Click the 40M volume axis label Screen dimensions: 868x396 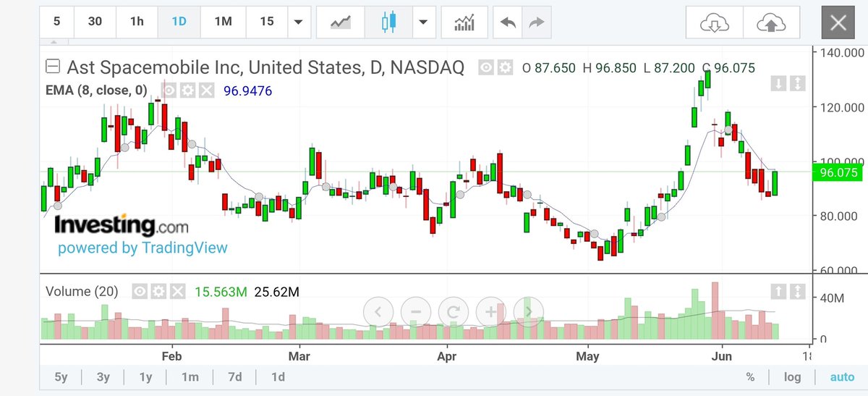834,298
